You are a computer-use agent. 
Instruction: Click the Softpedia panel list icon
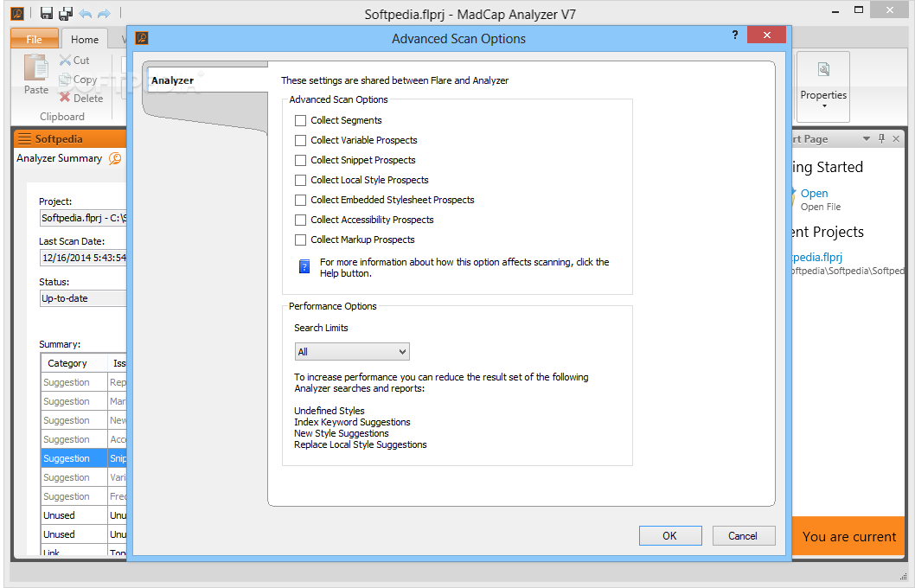tap(24, 139)
